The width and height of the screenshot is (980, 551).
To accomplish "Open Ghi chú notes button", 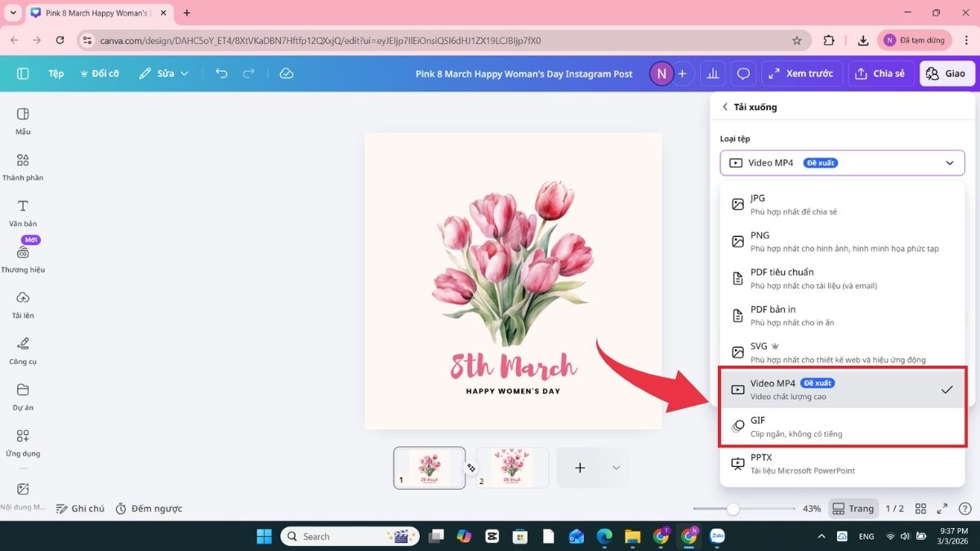I will (x=80, y=509).
